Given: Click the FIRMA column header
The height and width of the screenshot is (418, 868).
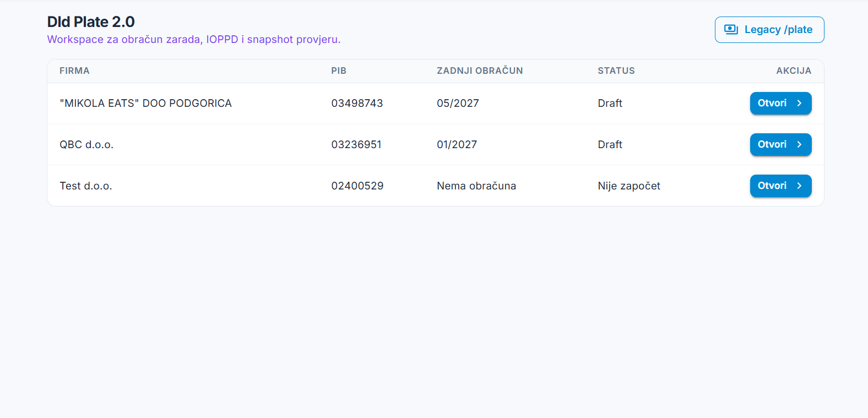Looking at the screenshot, I should tap(74, 70).
